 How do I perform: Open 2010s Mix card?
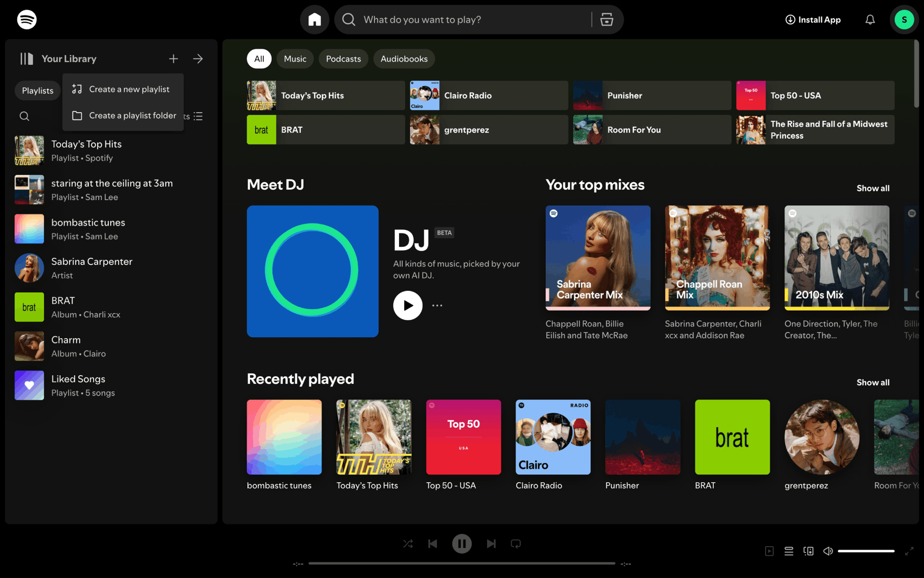pyautogui.click(x=837, y=274)
